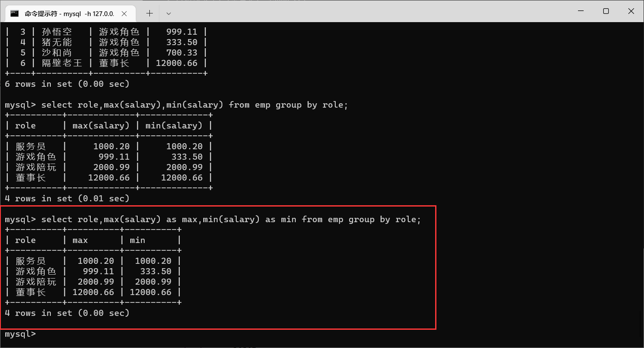Open a new terminal tab with plus
Image resolution: width=644 pixels, height=348 pixels.
[149, 13]
